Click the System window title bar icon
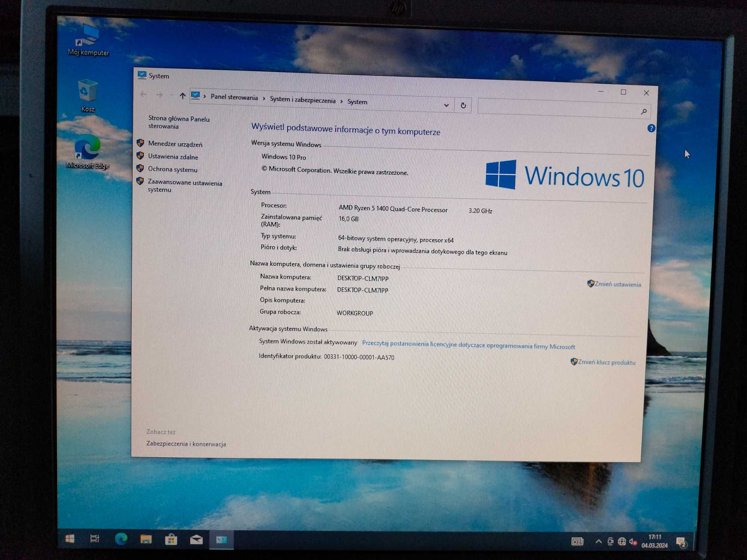747x560 pixels. tap(142, 75)
